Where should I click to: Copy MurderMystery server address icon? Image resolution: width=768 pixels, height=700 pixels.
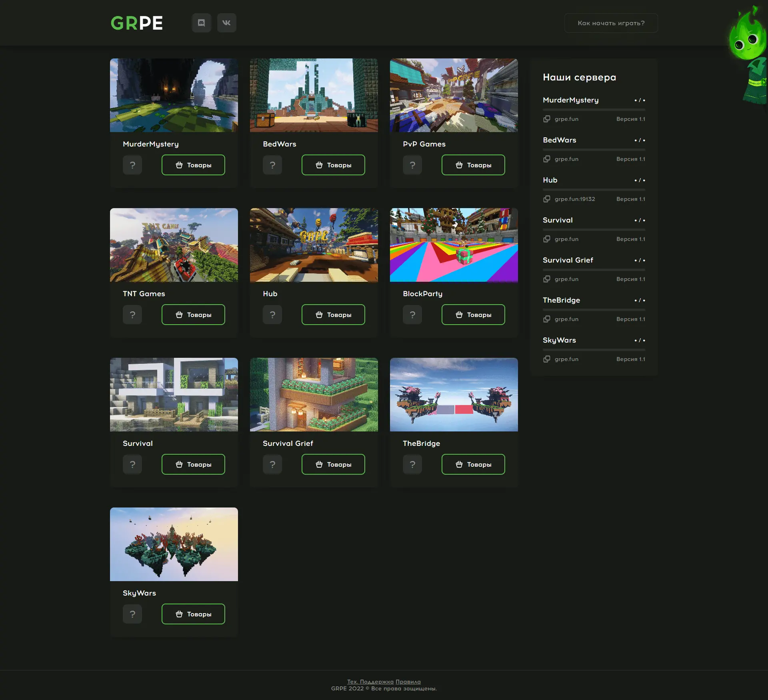[546, 119]
